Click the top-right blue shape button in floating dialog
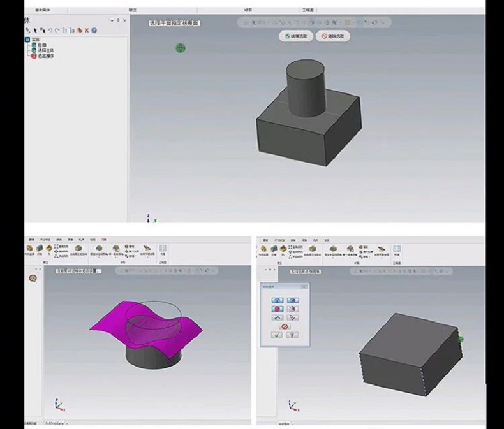The width and height of the screenshot is (504, 429). click(x=293, y=300)
